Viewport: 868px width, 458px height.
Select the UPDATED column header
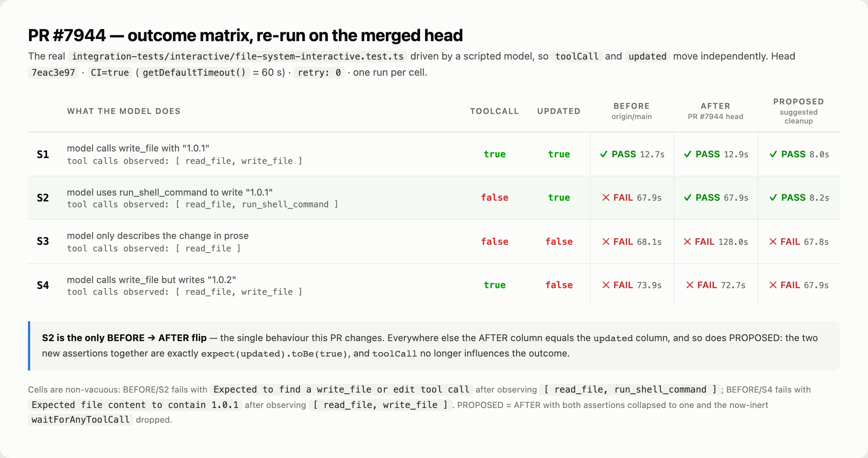(x=559, y=111)
